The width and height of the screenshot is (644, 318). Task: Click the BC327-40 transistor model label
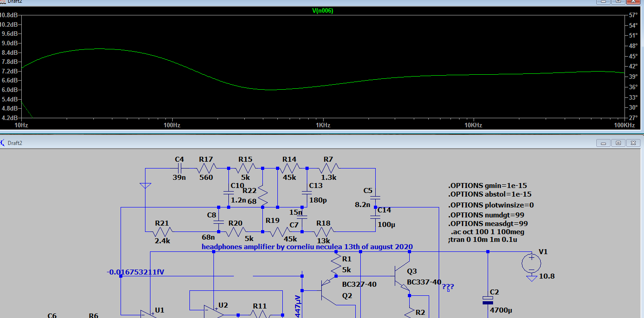(x=359, y=284)
